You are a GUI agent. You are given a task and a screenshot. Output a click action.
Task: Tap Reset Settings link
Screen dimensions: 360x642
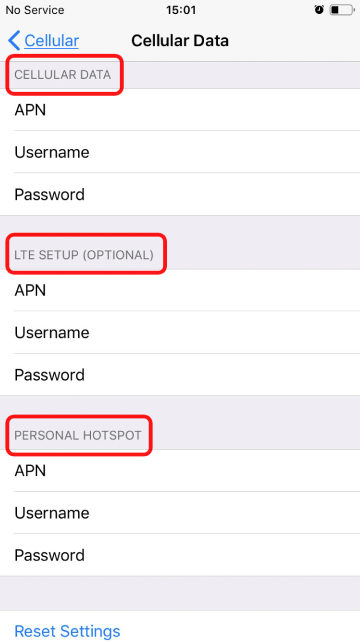[67, 631]
